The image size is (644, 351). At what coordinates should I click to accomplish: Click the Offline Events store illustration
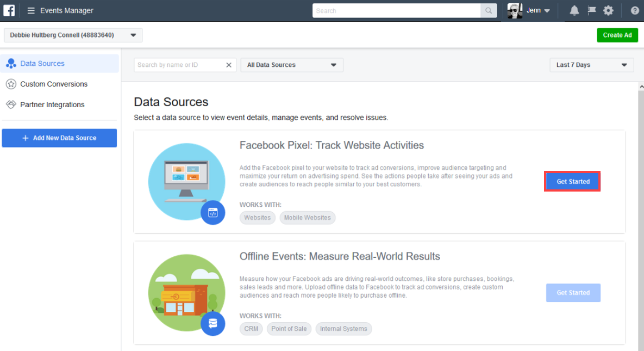(186, 293)
